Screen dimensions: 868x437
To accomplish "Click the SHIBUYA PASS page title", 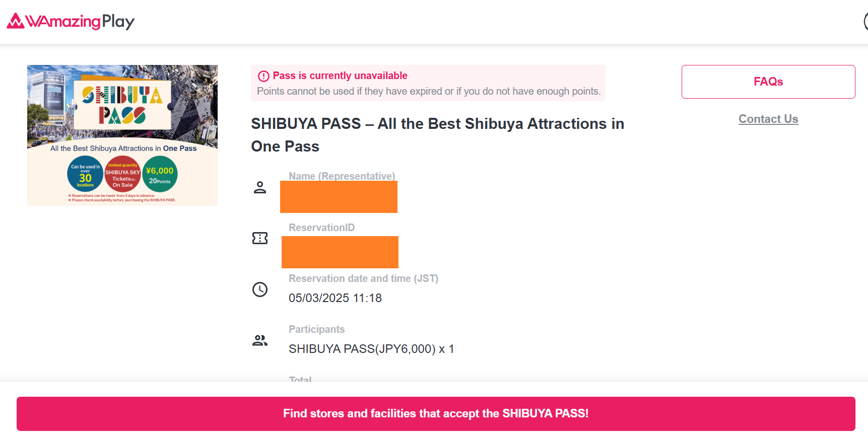I will (x=437, y=135).
